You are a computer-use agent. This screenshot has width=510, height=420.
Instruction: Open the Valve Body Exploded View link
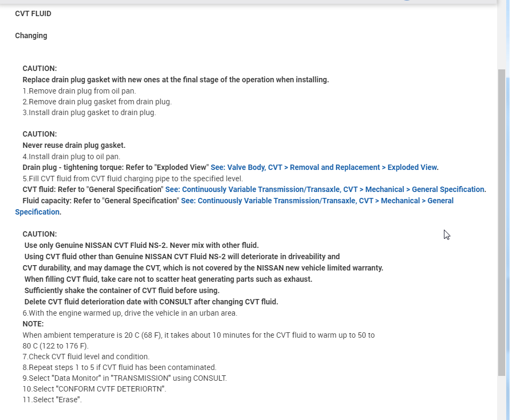point(324,167)
